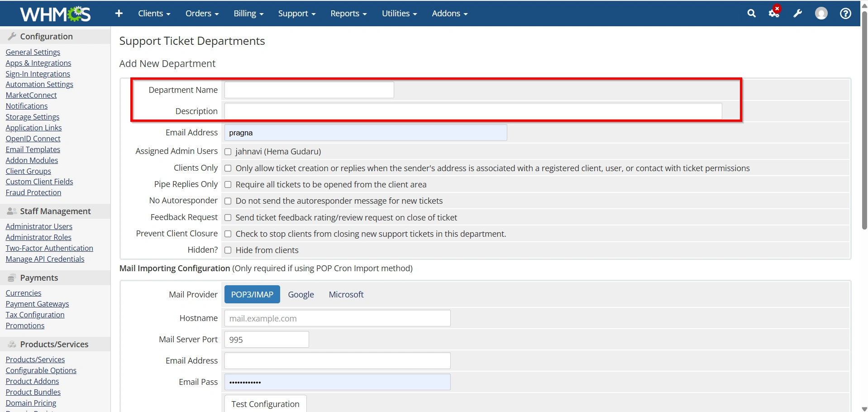The image size is (868, 412).
Task: Select the Google mail provider tab
Action: 301,294
